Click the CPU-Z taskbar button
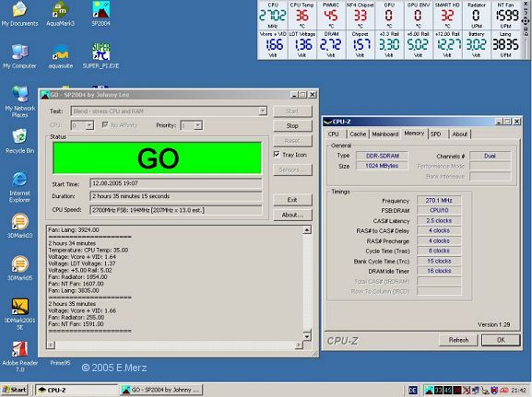532x397 pixels. point(77,390)
